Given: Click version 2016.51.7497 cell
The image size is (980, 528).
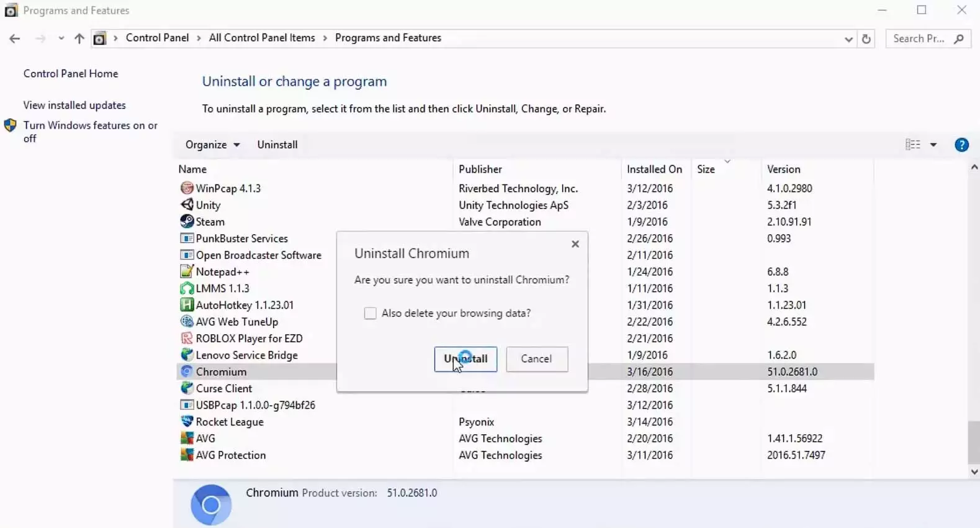Looking at the screenshot, I should [x=796, y=455].
